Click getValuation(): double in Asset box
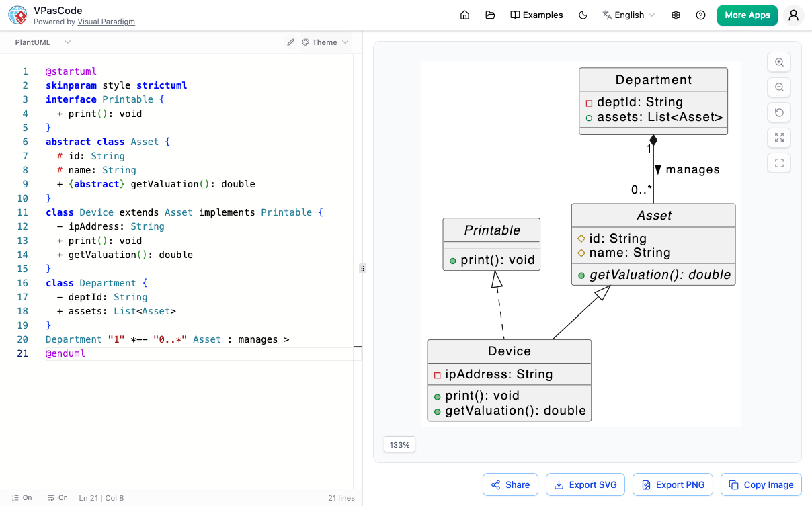The height and width of the screenshot is (506, 812). point(659,275)
